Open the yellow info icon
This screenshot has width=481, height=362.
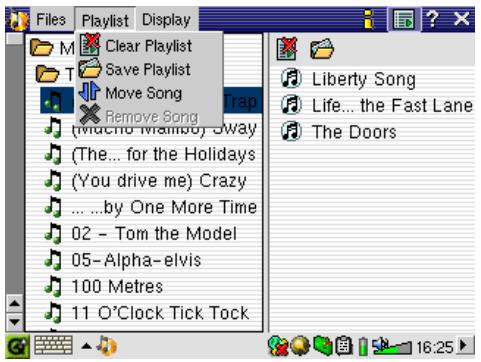(x=369, y=19)
